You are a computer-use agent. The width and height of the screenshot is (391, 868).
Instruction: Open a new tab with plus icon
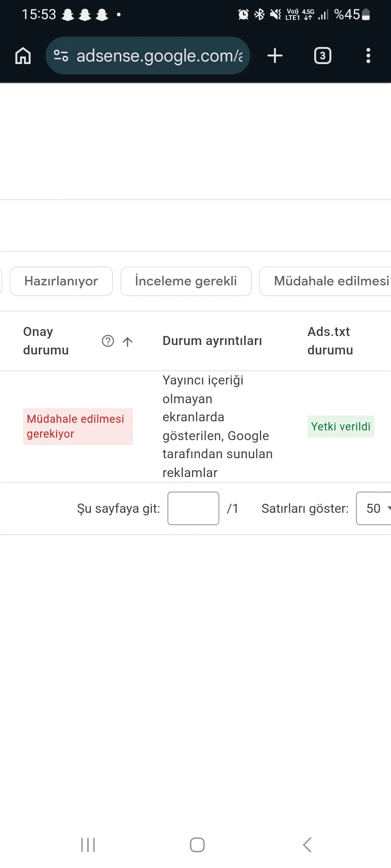coord(275,56)
